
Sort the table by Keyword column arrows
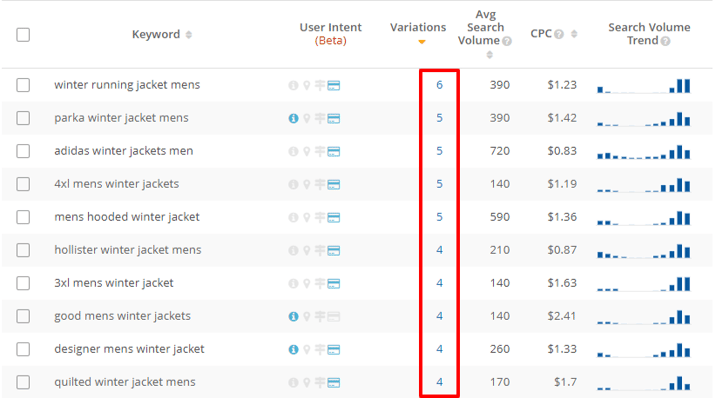[189, 35]
